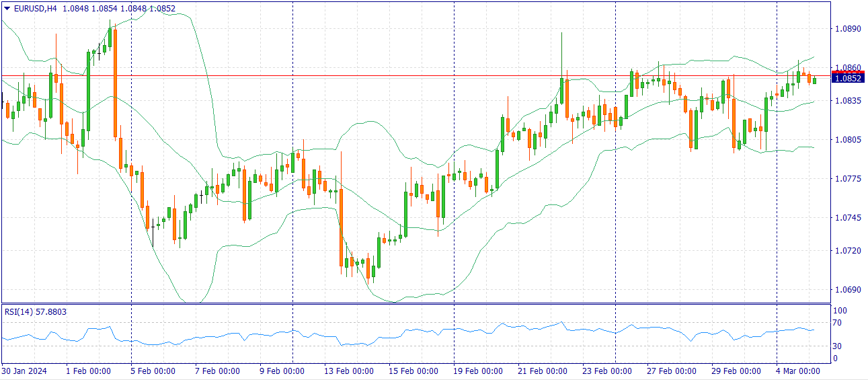Click the 1.0835 level on the price scale
Viewport: 868px width, 380px height.
(x=846, y=101)
